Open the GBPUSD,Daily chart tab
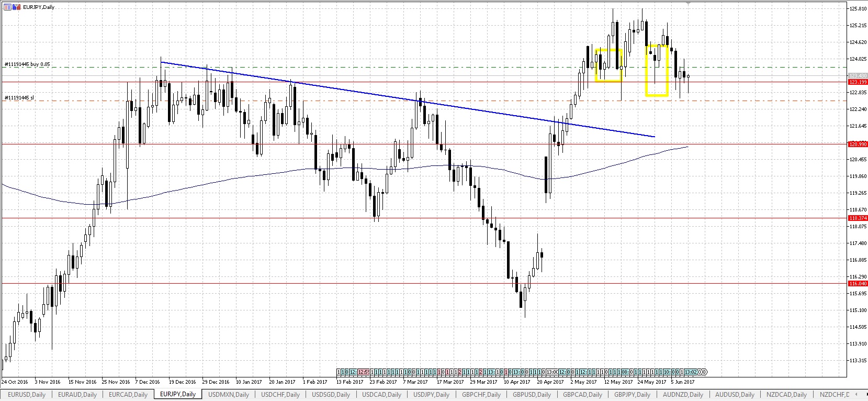This screenshot has height=401, width=868. (532, 395)
